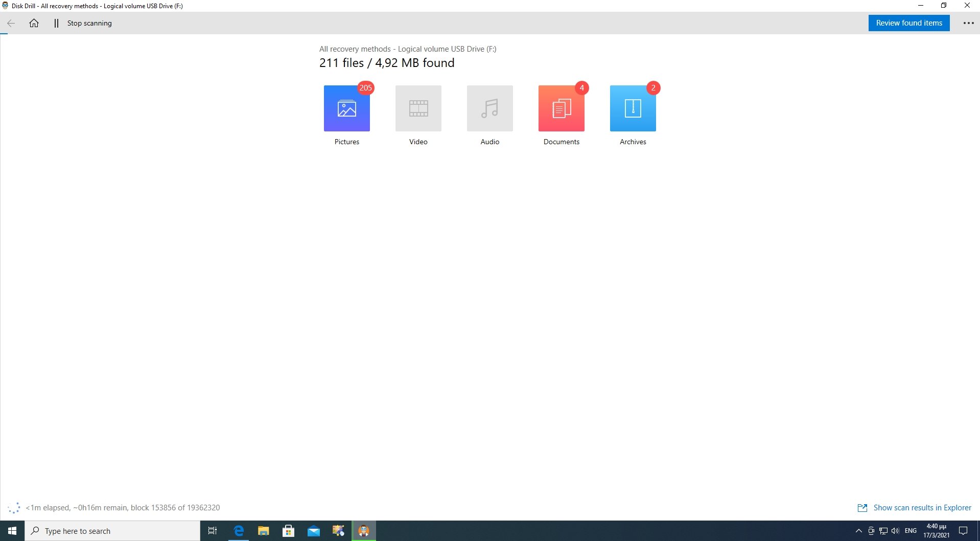Open Microsoft Store from taskbar

(288, 531)
